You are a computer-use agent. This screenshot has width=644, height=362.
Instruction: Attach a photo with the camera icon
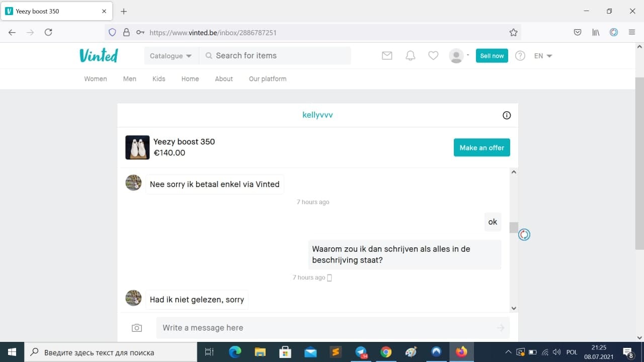[137, 328]
